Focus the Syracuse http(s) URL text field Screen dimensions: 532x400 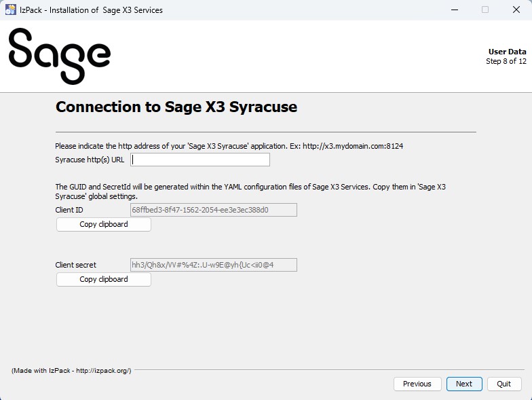pyautogui.click(x=200, y=160)
